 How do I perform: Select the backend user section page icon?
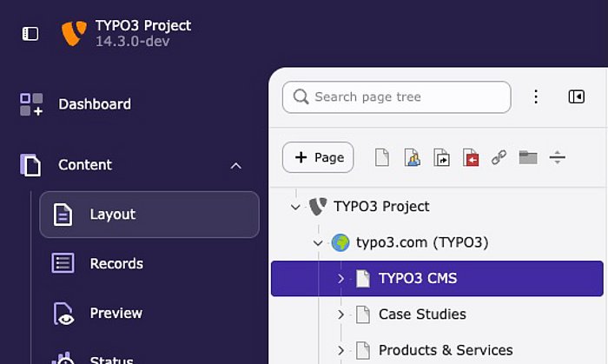coord(412,157)
